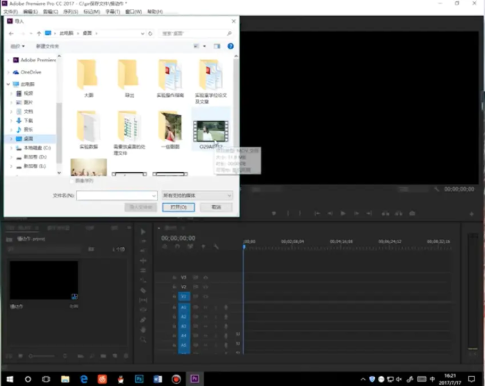Select the Razor tool in tools panel
The height and width of the screenshot is (387, 485).
tap(143, 290)
